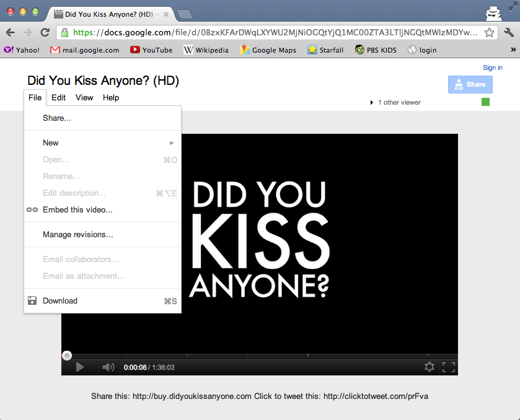Open video quality settings gear
This screenshot has width=520, height=420.
coord(430,367)
